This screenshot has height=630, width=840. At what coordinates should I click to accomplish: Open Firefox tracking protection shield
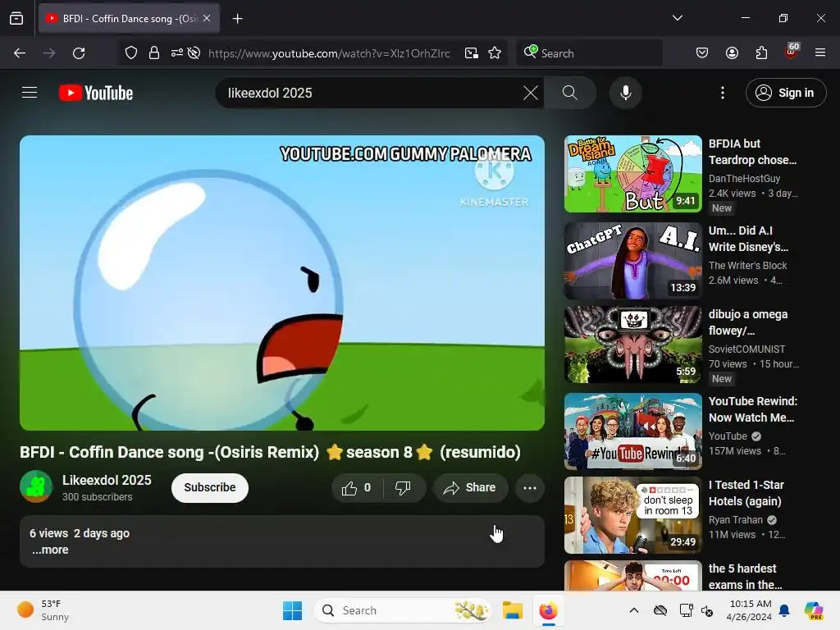(x=130, y=52)
